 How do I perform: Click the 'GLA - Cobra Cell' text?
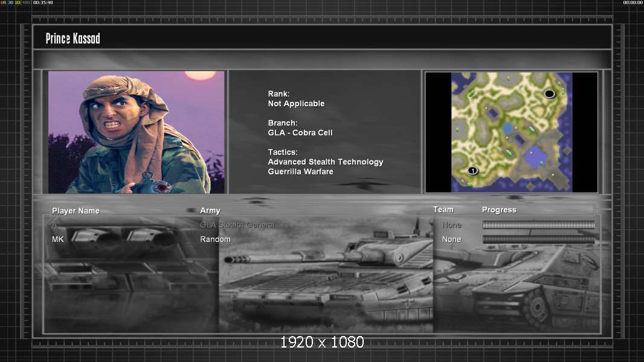[300, 133]
